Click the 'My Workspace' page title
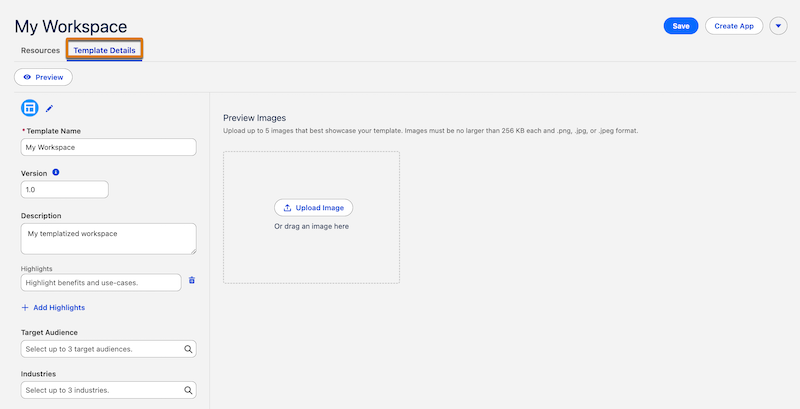Viewport: 800px width, 409px height. [71, 27]
